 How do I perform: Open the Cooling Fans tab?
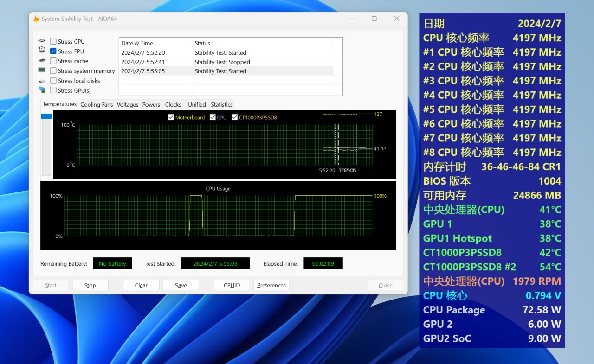coord(97,105)
